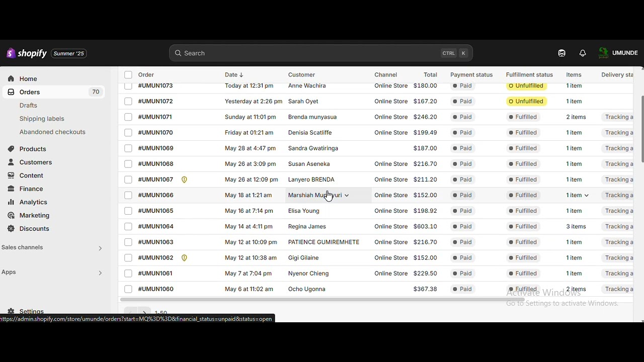Click the risk warning icon on #UMUN1067
644x362 pixels.
184,179
